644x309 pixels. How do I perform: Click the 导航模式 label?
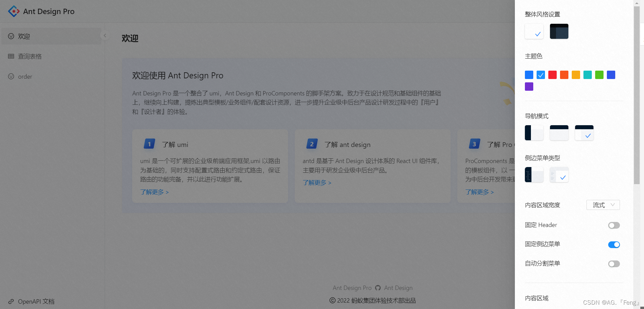click(537, 116)
